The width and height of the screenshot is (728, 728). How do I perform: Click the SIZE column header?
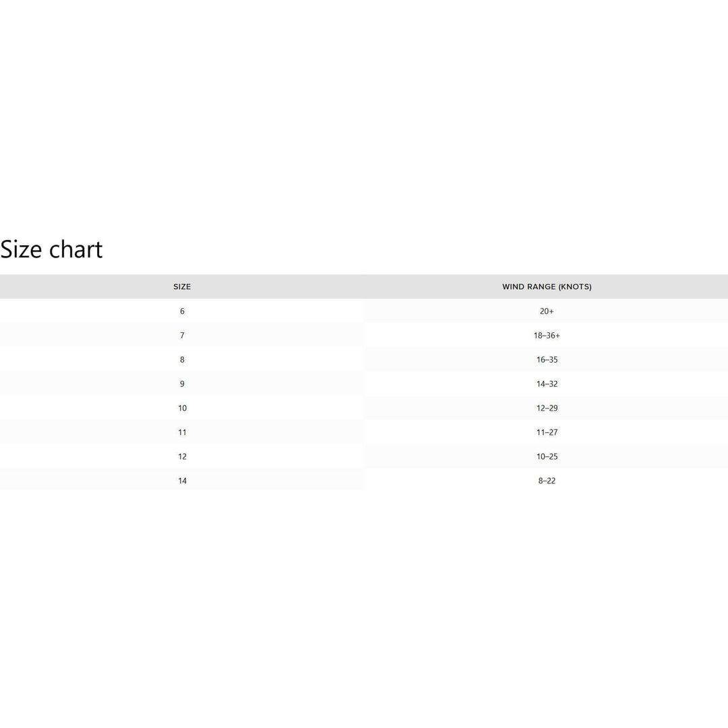(x=182, y=286)
